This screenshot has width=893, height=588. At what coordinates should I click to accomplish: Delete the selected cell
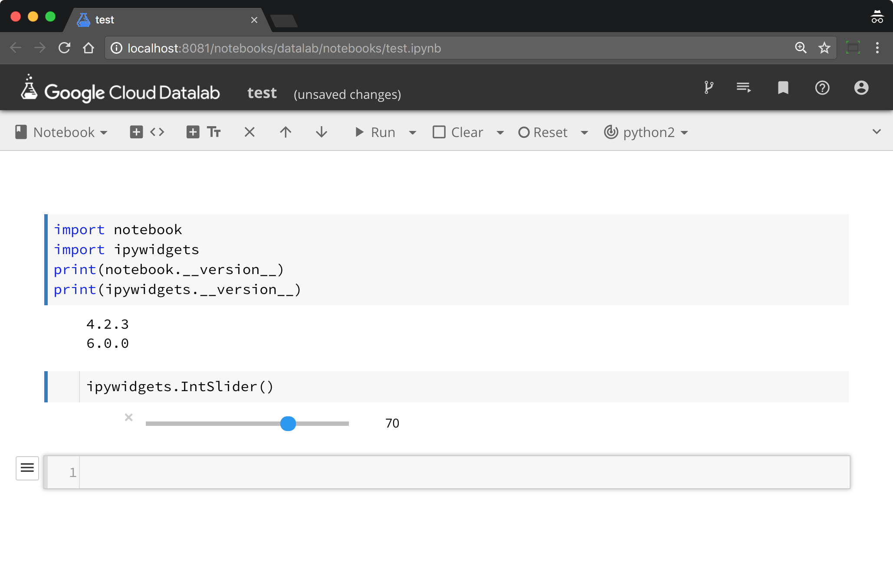250,132
